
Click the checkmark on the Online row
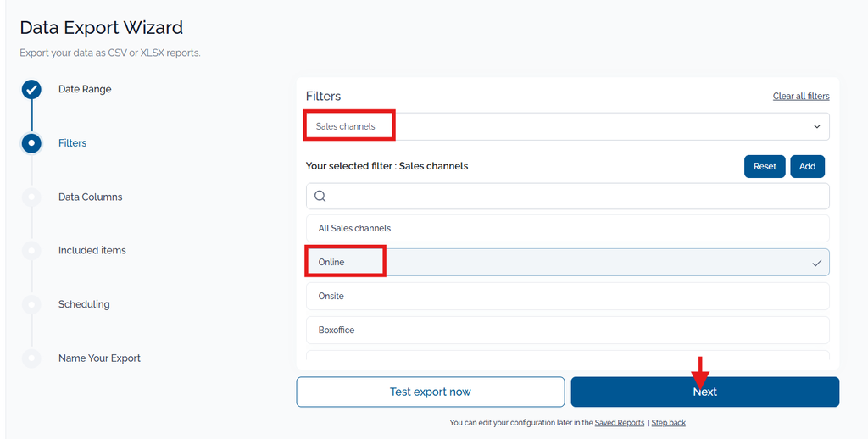[816, 263]
